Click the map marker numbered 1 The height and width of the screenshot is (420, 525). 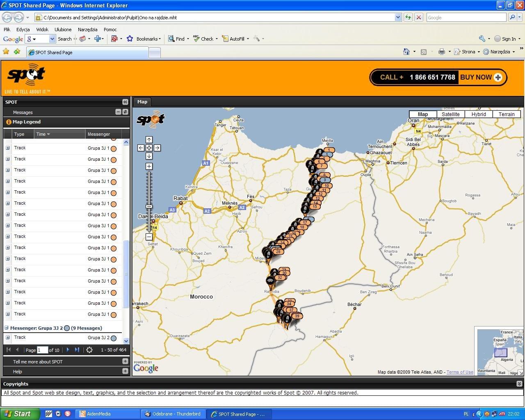[329, 150]
